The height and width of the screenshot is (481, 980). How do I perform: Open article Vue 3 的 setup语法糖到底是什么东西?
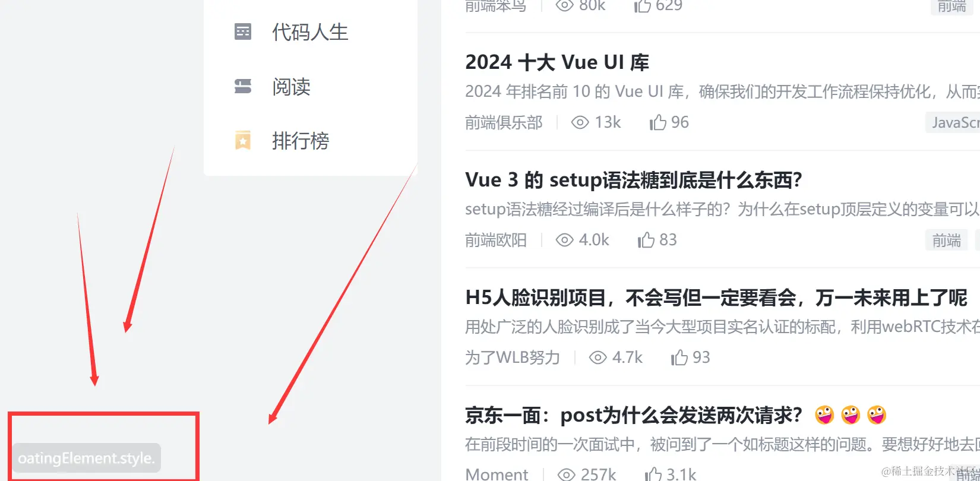634,180
